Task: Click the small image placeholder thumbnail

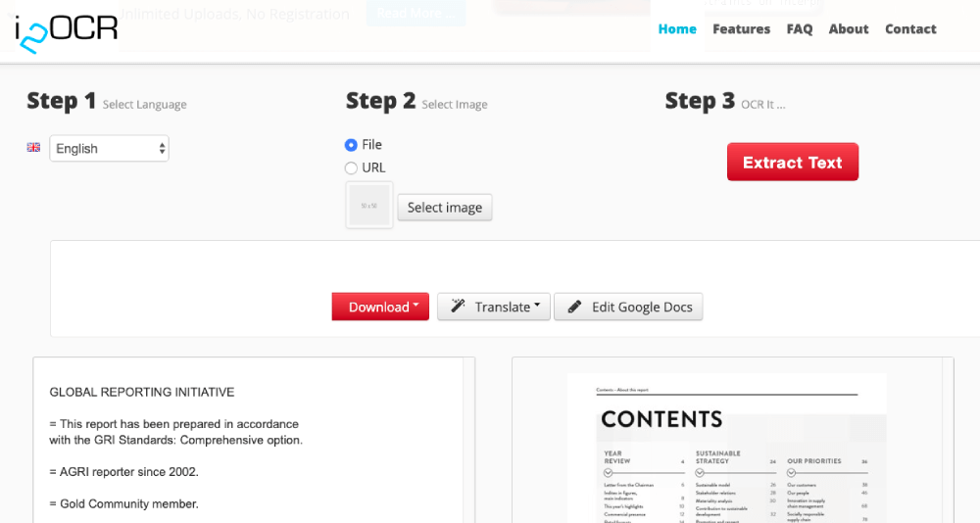Action: click(369, 206)
